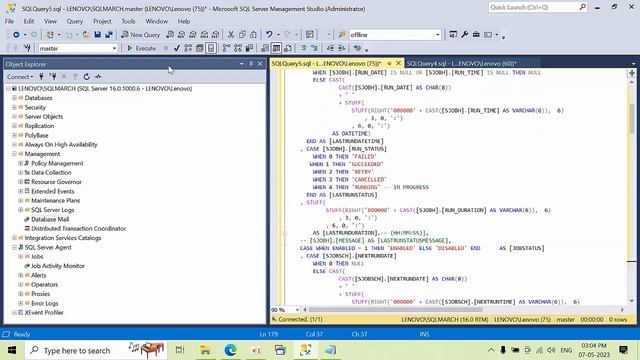Select Maintenance Plans tree item
The image size is (640, 360).
point(56,201)
